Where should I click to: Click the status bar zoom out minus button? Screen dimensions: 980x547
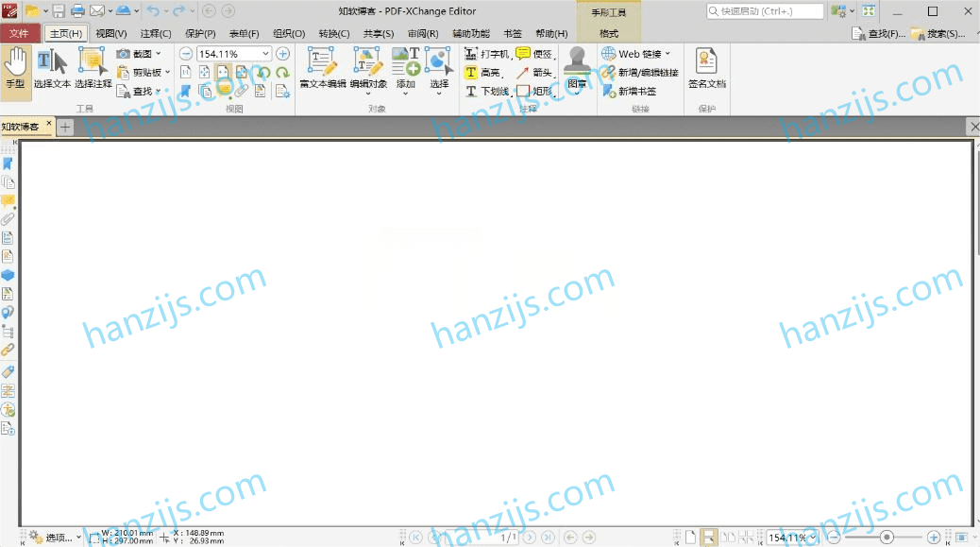834,537
